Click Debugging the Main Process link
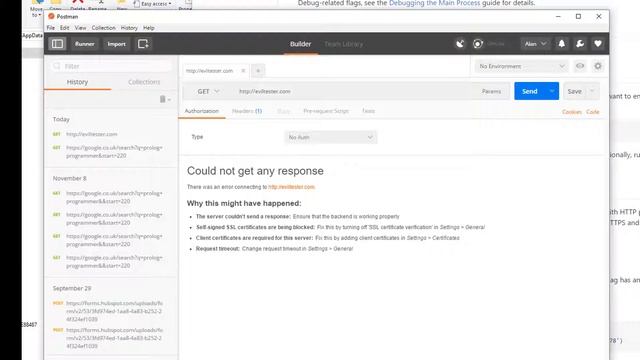Screen dimensions: 640x360 point(434,3)
